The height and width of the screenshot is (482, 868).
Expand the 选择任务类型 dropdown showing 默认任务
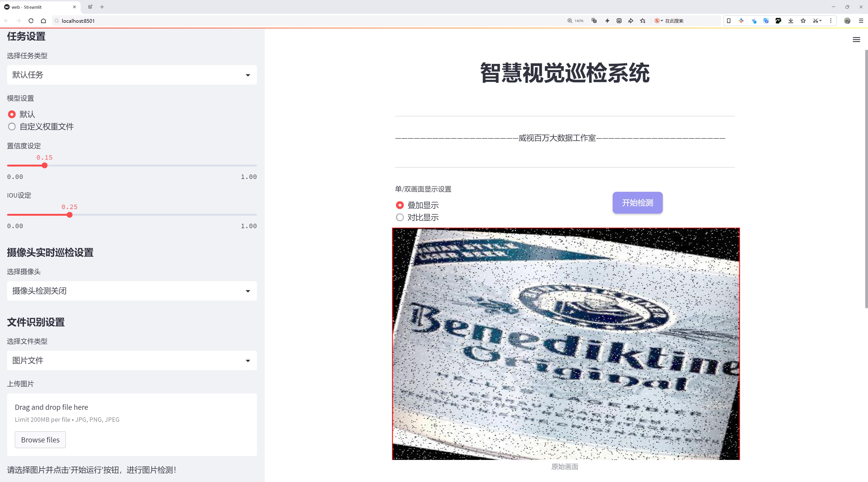tap(132, 75)
